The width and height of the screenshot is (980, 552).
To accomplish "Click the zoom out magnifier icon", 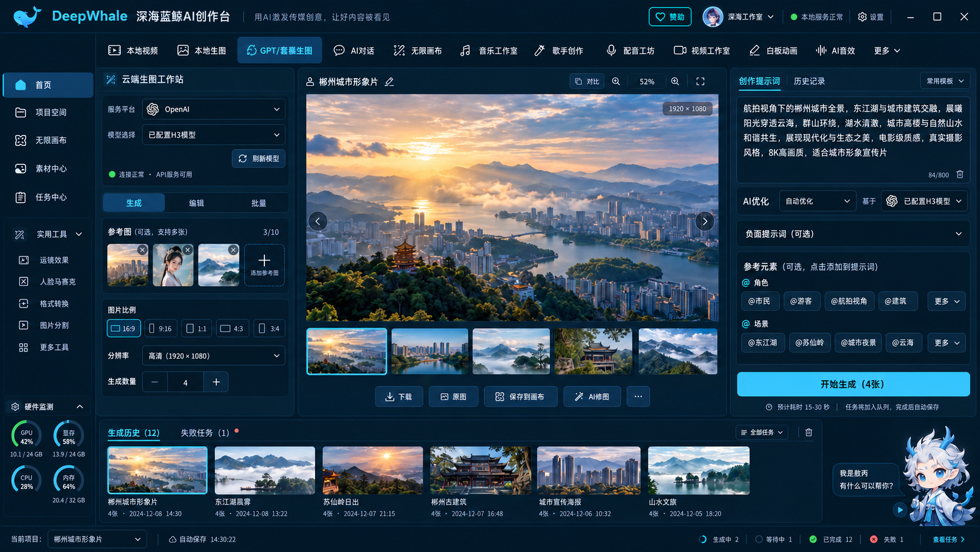I will click(x=616, y=82).
